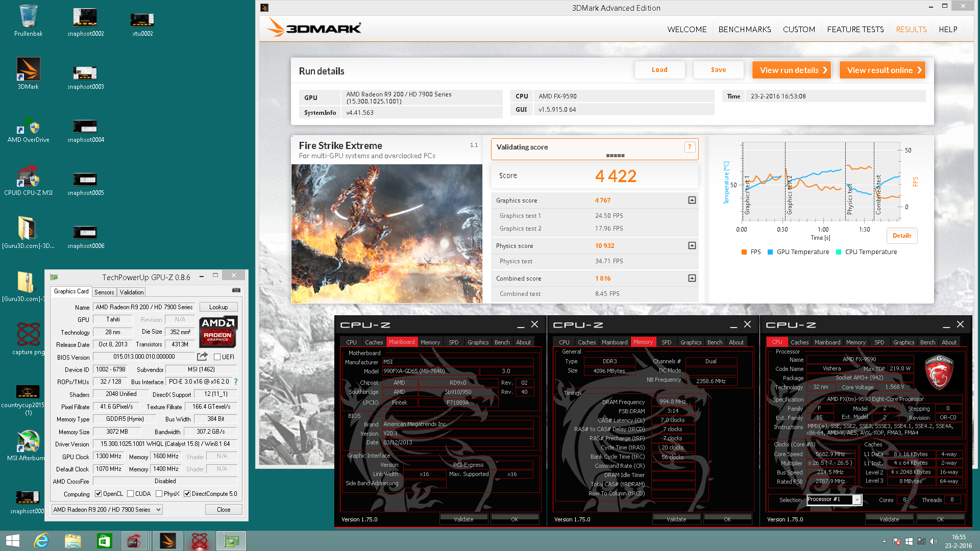Open Internet Explorer from the taskbar
Viewport: 980px width, 551px height.
(41, 541)
